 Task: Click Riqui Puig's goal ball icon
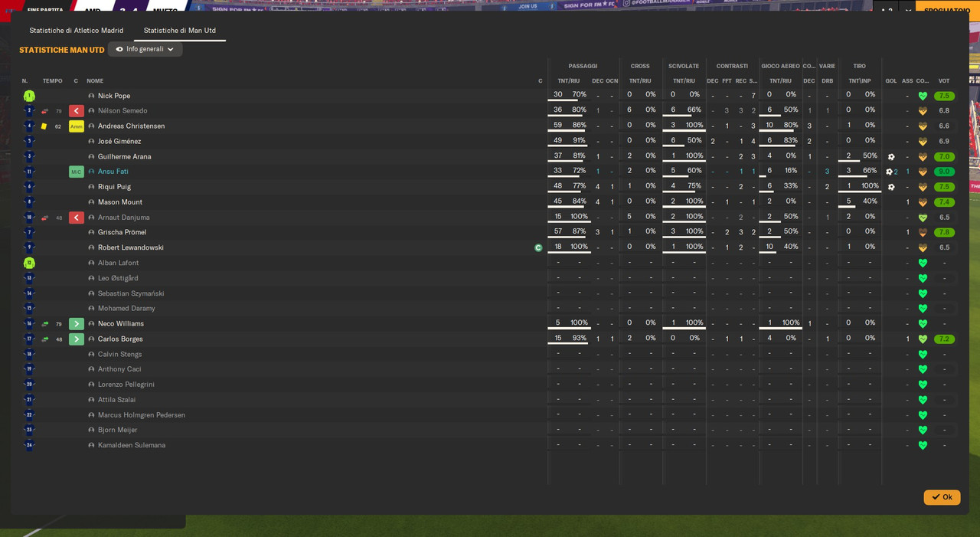tap(891, 187)
